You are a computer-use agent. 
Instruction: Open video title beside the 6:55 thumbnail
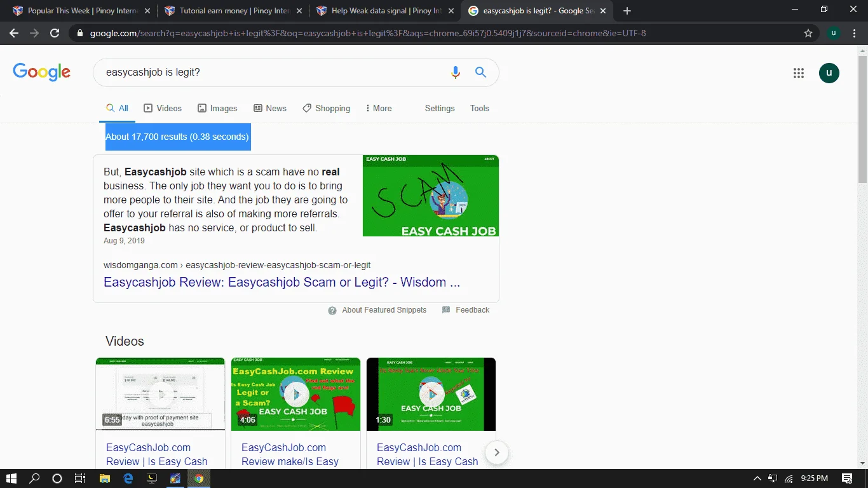pyautogui.click(x=157, y=454)
